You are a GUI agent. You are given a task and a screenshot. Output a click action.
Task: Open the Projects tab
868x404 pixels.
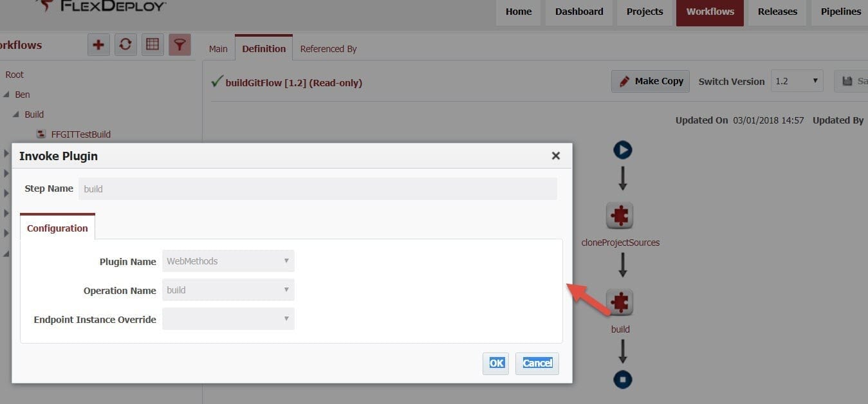[x=645, y=12]
